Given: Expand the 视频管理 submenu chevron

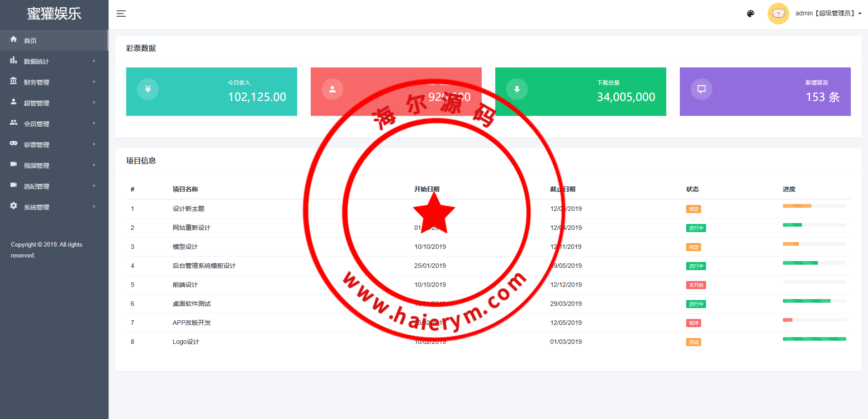Looking at the screenshot, I should point(94,165).
